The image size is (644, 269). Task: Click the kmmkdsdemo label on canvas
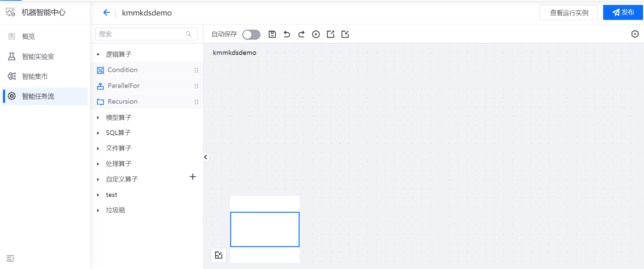click(235, 53)
